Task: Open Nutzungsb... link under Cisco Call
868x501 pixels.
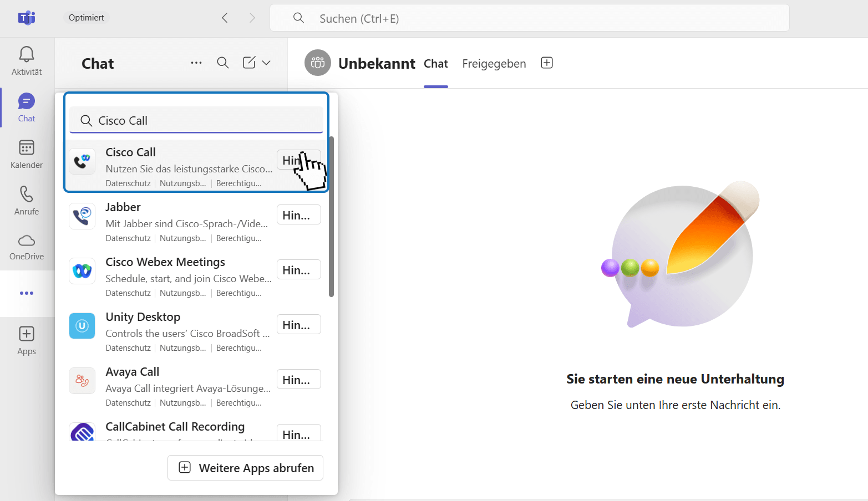Action: pyautogui.click(x=183, y=183)
